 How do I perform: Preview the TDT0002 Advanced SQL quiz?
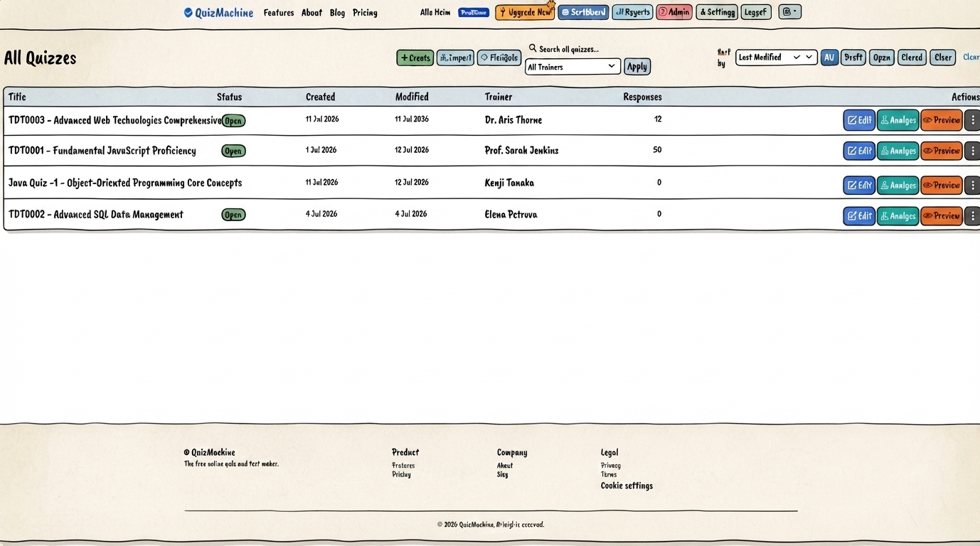pyautogui.click(x=942, y=216)
